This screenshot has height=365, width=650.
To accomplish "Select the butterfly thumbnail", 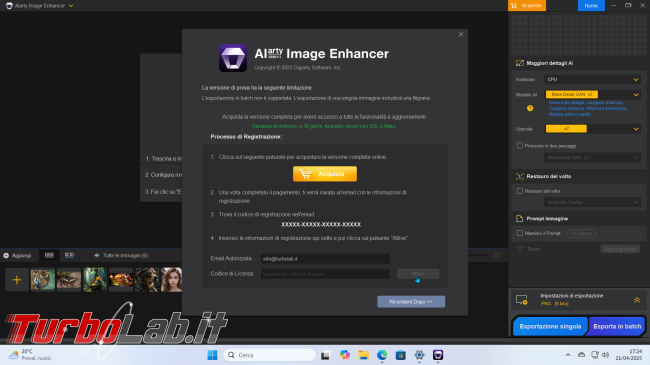I will [x=69, y=280].
